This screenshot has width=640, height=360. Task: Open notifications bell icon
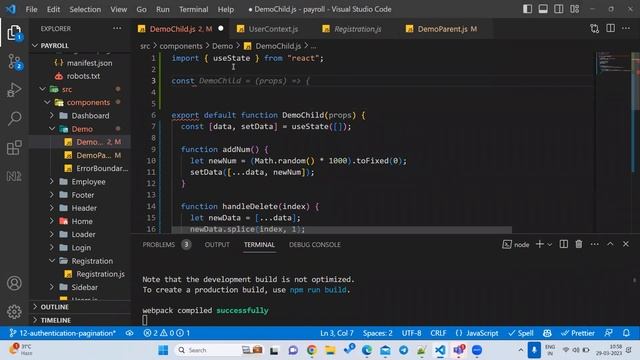click(x=626, y=333)
